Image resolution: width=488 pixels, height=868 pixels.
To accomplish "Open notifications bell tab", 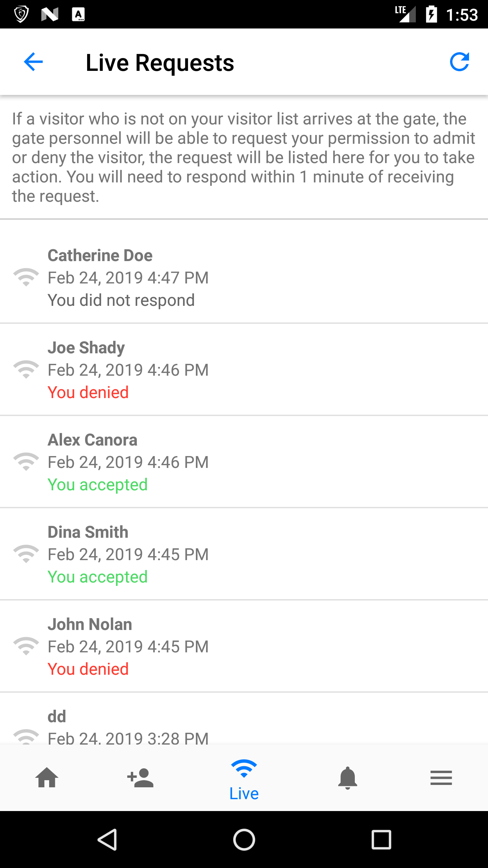I will point(348,777).
